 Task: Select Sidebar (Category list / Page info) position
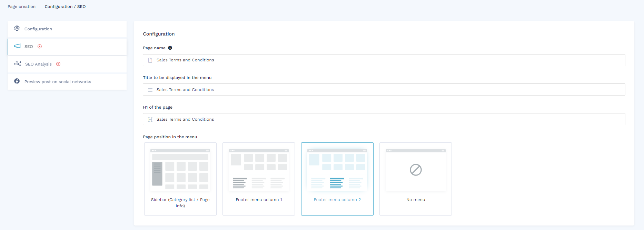coord(180,179)
